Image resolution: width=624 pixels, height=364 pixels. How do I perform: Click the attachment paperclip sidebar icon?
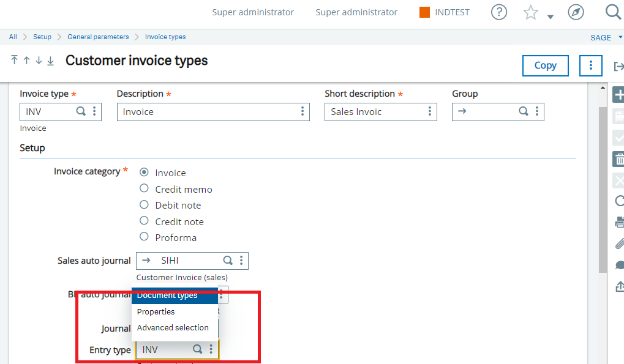pos(619,243)
